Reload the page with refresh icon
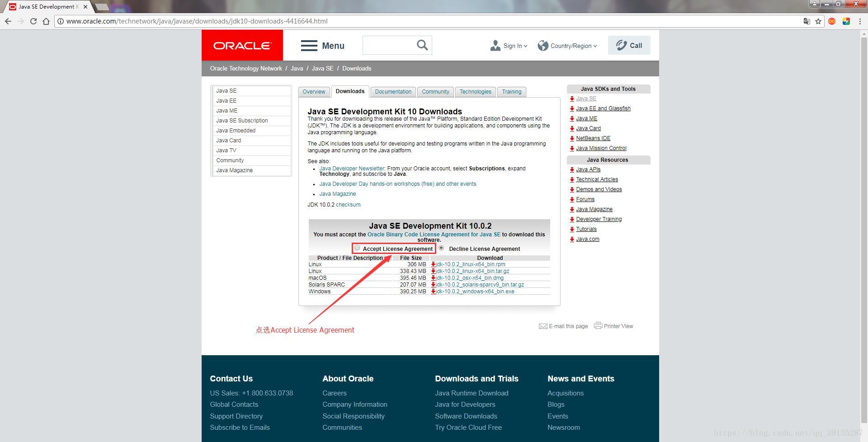The height and width of the screenshot is (442, 868). click(x=33, y=21)
